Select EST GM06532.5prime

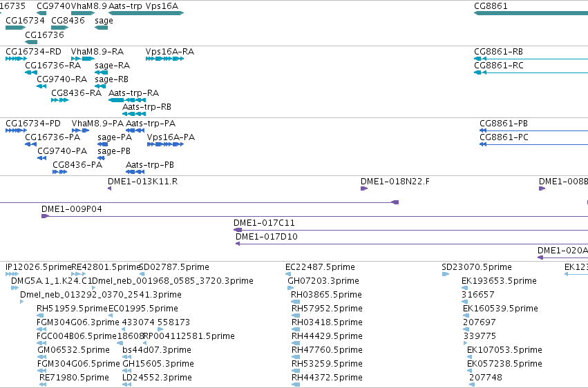pos(42,358)
